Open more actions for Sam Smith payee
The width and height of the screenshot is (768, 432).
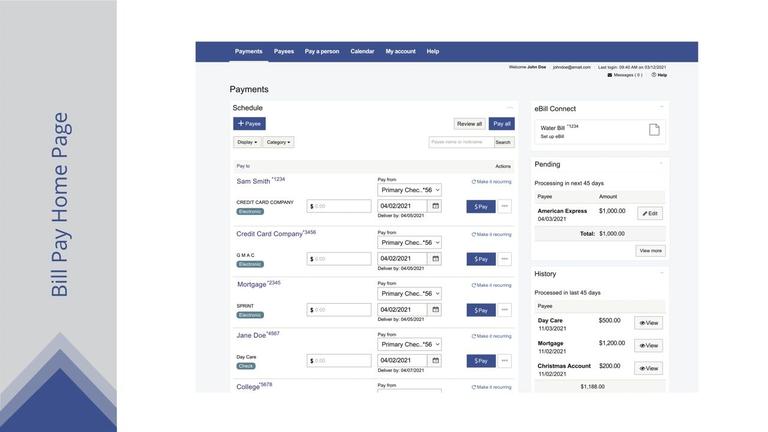[x=505, y=207]
